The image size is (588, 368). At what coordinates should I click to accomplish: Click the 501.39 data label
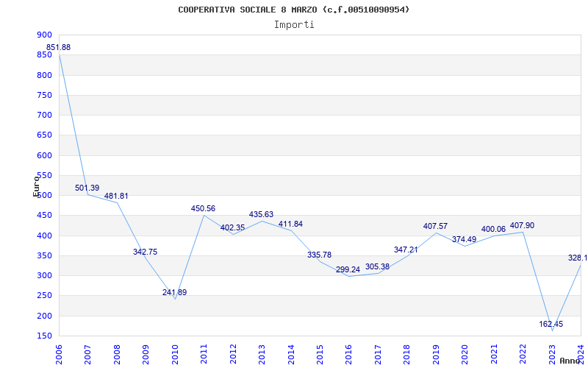point(87,188)
